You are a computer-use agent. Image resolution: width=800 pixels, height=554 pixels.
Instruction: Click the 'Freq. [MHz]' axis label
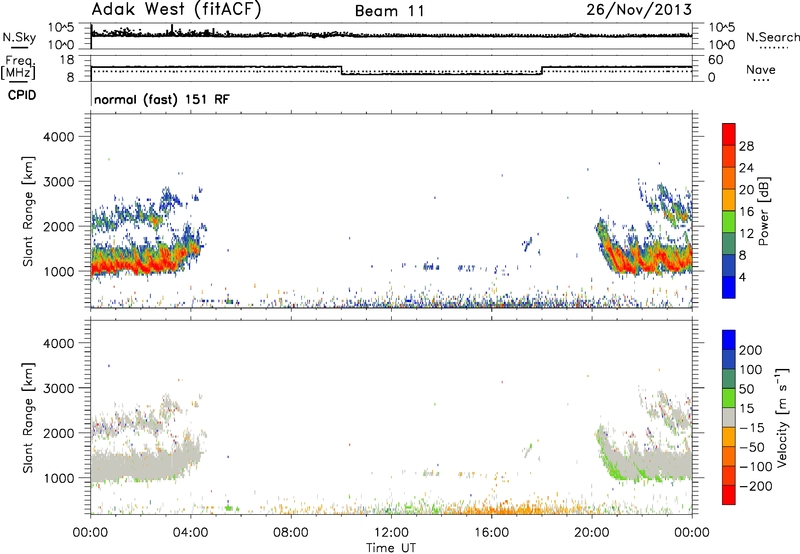coord(19,67)
